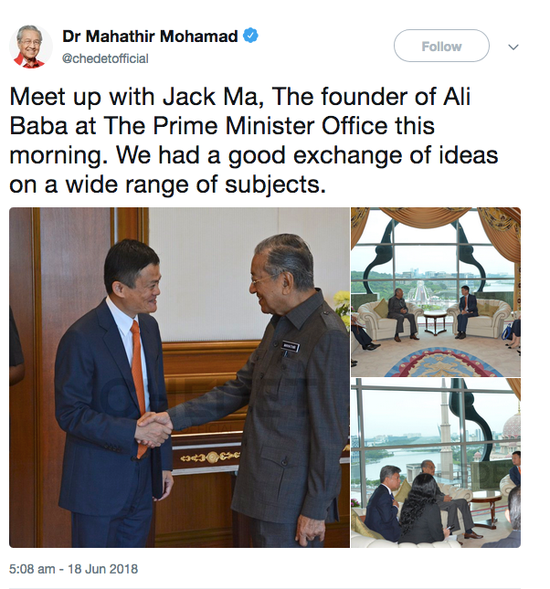Click the last tweet line about subjects

coord(168,184)
